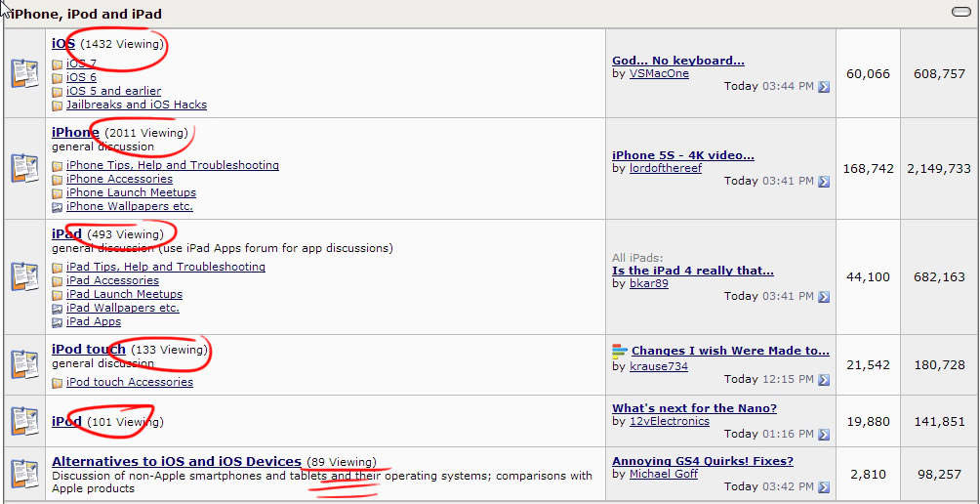The height and width of the screenshot is (504, 980).
Task: Click the iPad forum status icon
Action: click(25, 276)
